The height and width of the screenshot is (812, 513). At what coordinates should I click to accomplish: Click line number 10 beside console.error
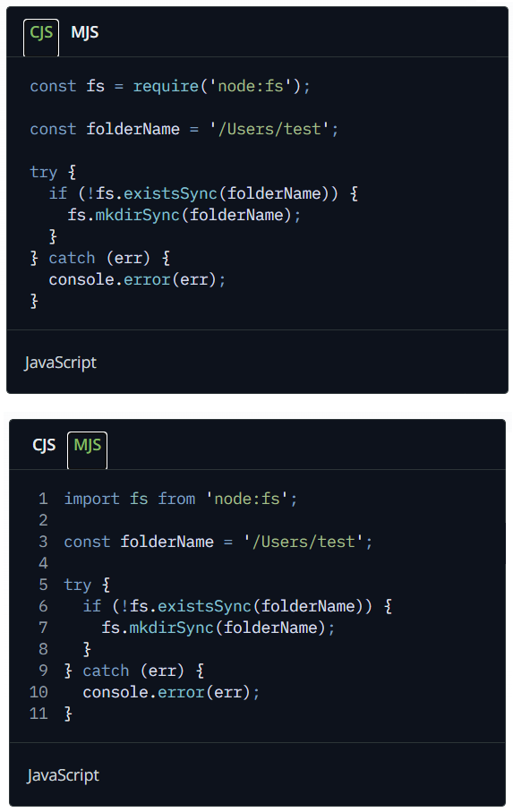click(x=38, y=692)
